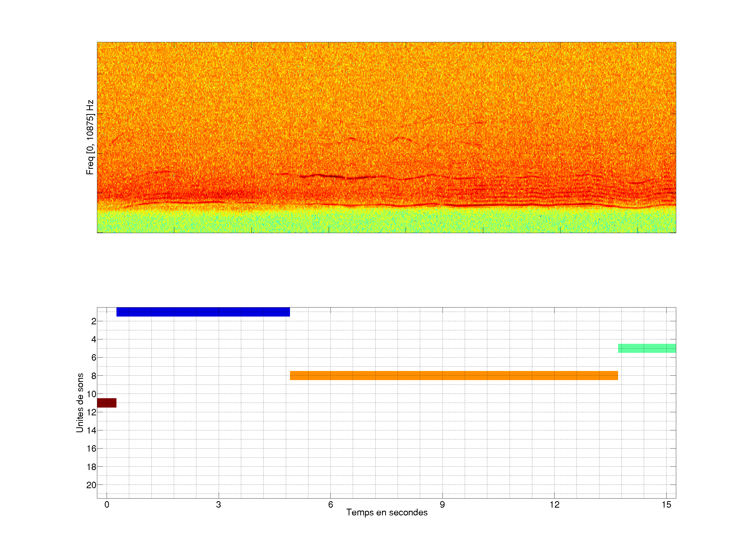Screen dimensions: 747x560
Task: Click y-axis tick label 10
Action: (x=92, y=394)
